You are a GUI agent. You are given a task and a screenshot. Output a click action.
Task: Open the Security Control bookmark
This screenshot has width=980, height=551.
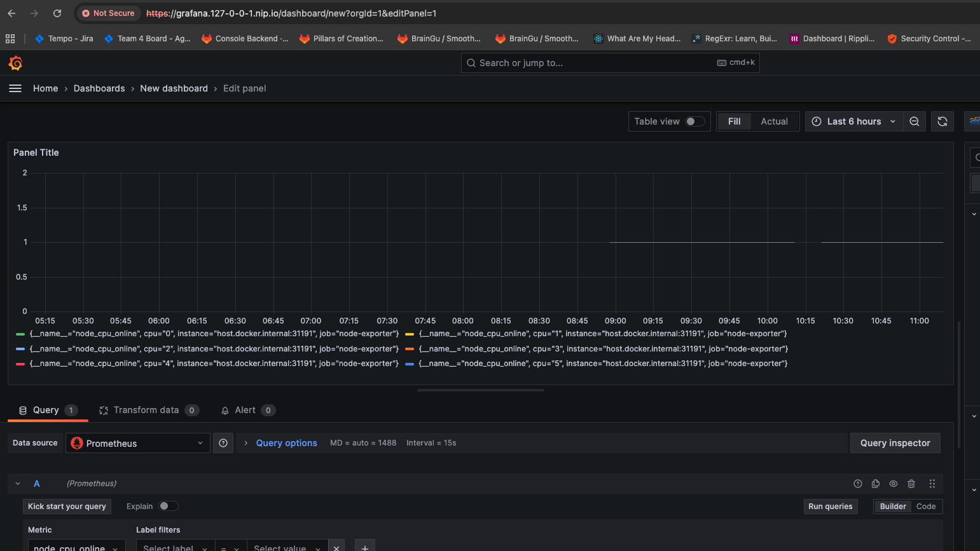pos(929,39)
